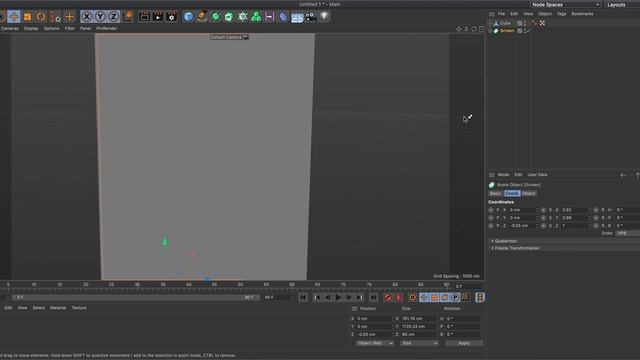The width and height of the screenshot is (640, 360).
Task: Open rotation Order dropdown
Action: pyautogui.click(x=628, y=233)
